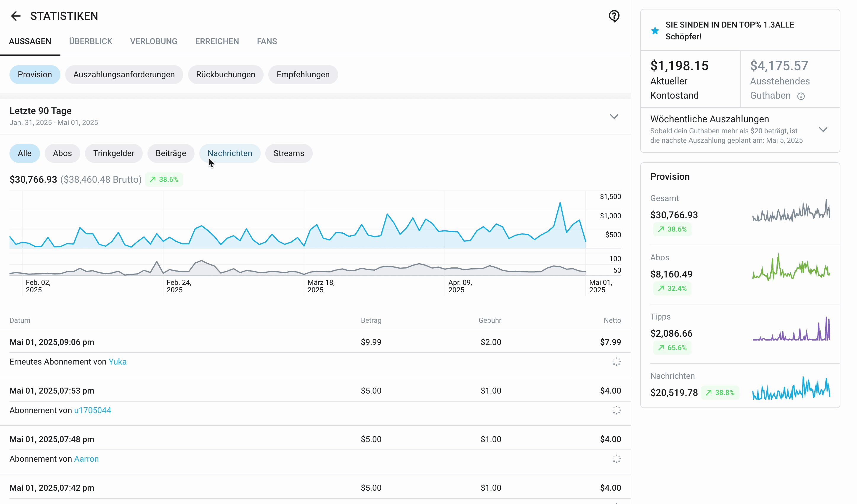
Task: Toggle the Trinkgelder filter chip
Action: click(x=114, y=153)
